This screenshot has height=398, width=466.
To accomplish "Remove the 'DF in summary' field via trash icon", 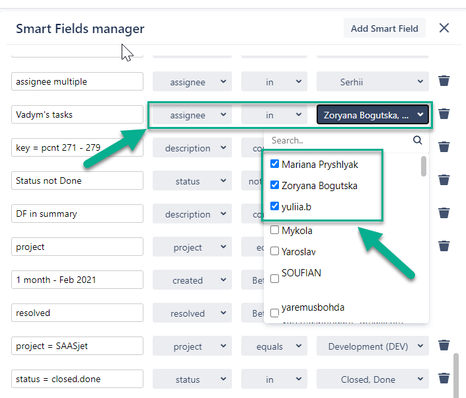I will [x=444, y=213].
